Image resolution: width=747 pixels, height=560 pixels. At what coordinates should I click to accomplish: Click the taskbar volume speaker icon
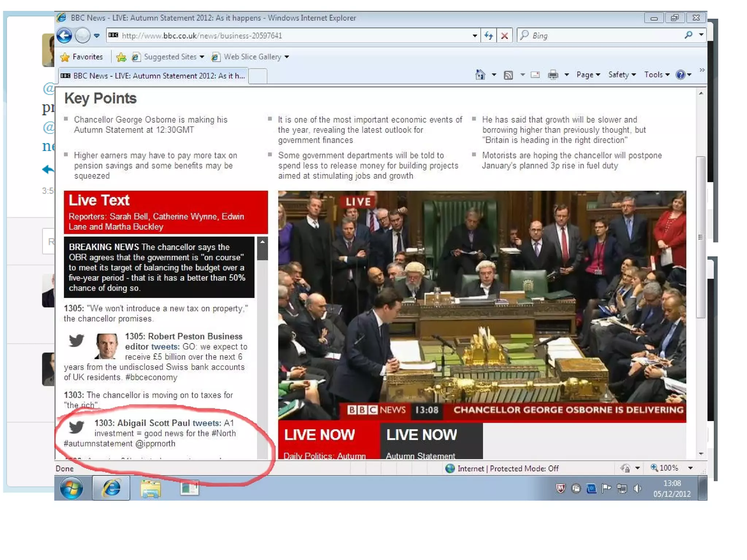(637, 489)
